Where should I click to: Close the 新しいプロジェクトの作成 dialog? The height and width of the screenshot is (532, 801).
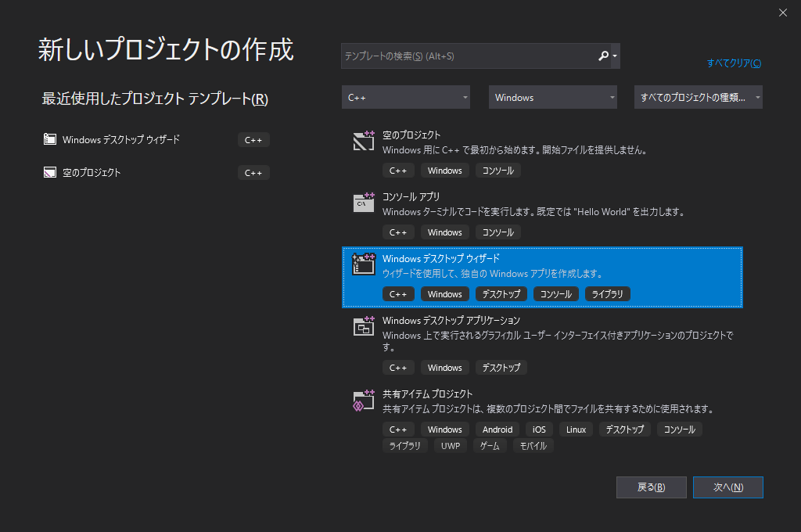click(x=782, y=13)
